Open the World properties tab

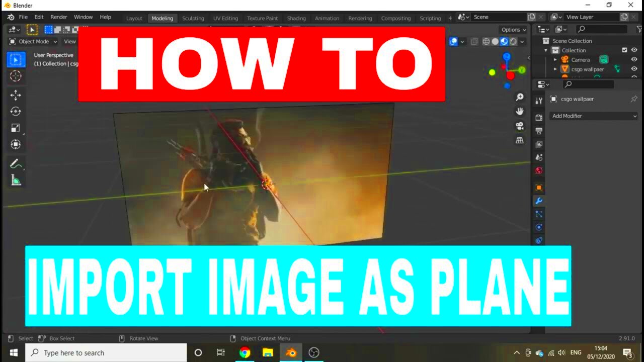pyautogui.click(x=539, y=171)
